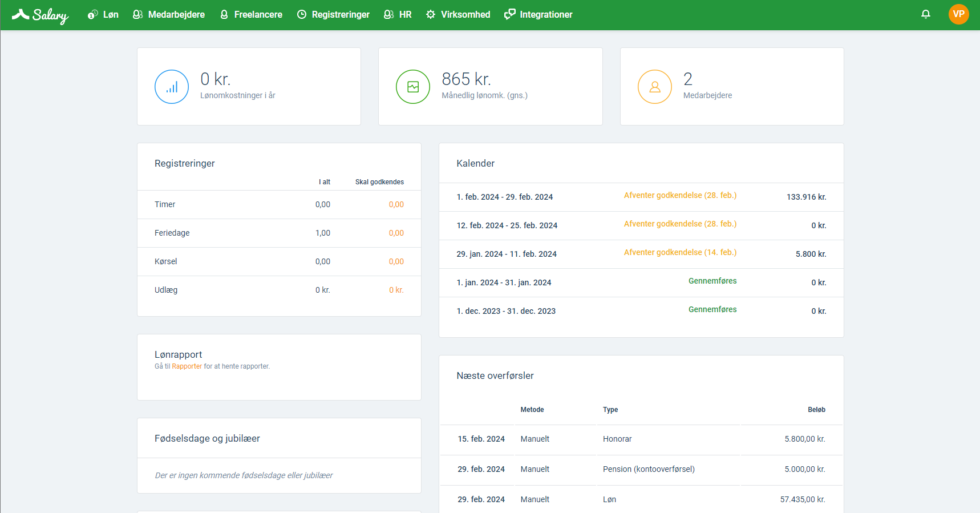Open Registreringer in the top navigation

(333, 14)
